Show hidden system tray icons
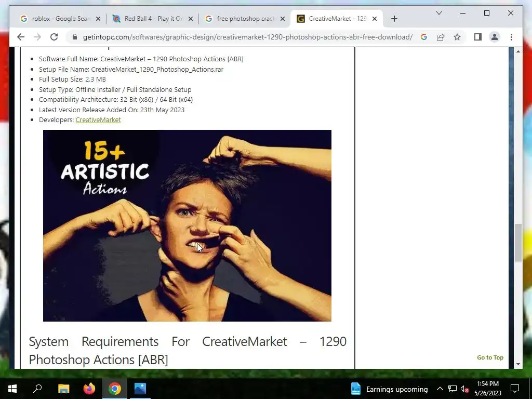Screen dimensions: 532x399 pyautogui.click(x=440, y=389)
